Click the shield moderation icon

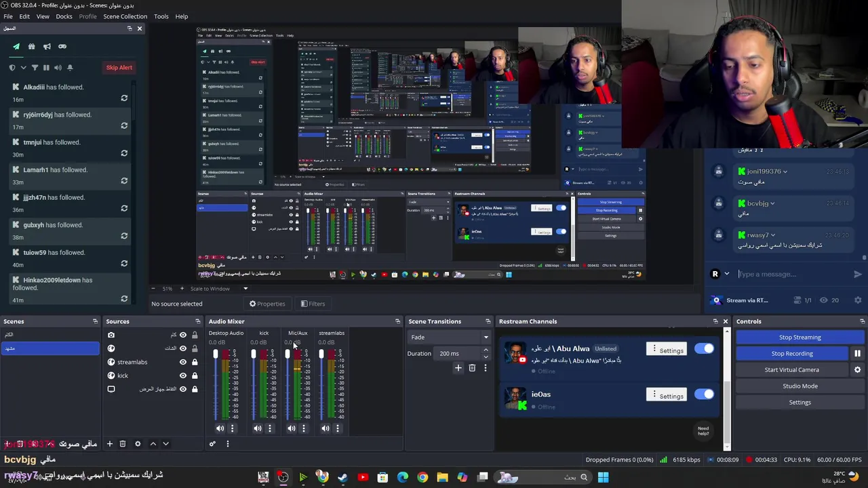[12, 68]
